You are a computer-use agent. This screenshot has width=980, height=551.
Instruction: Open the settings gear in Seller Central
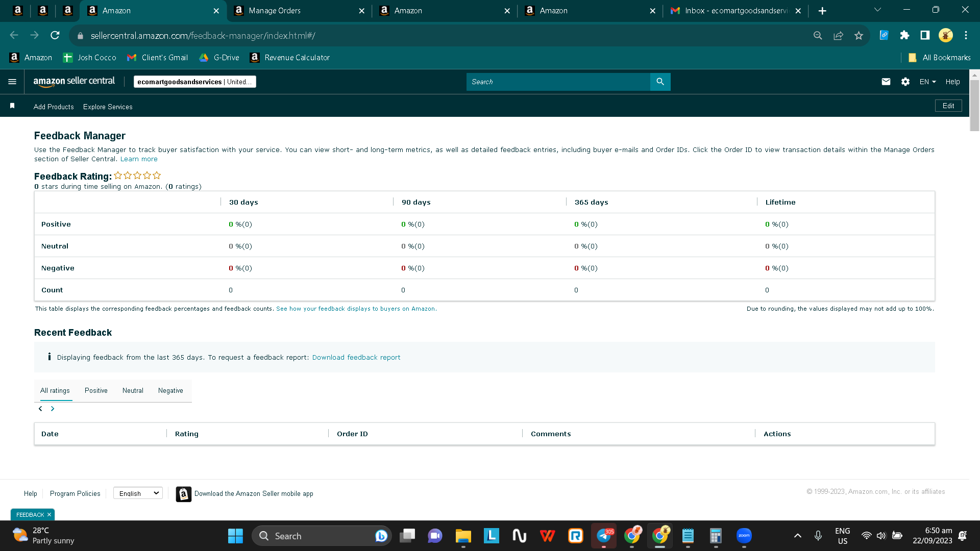[905, 82]
